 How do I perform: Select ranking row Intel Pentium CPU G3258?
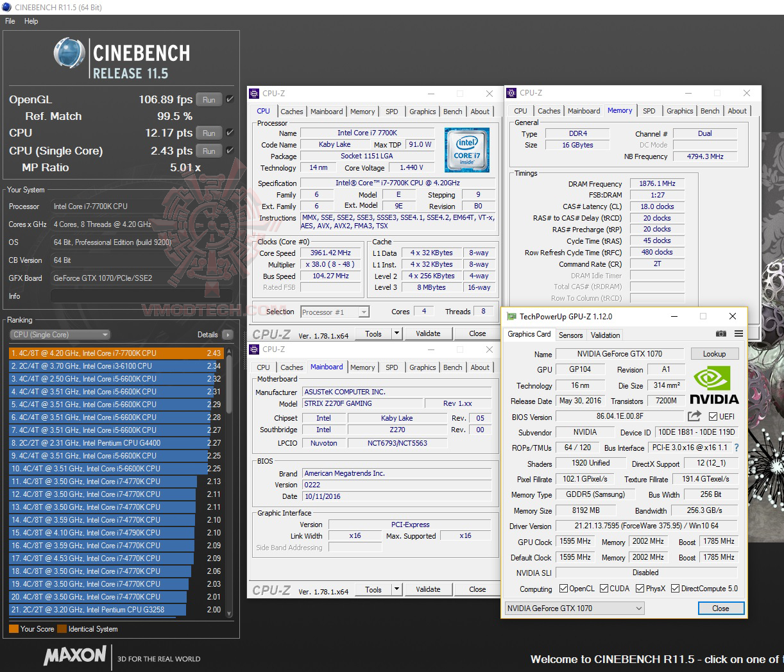click(115, 609)
